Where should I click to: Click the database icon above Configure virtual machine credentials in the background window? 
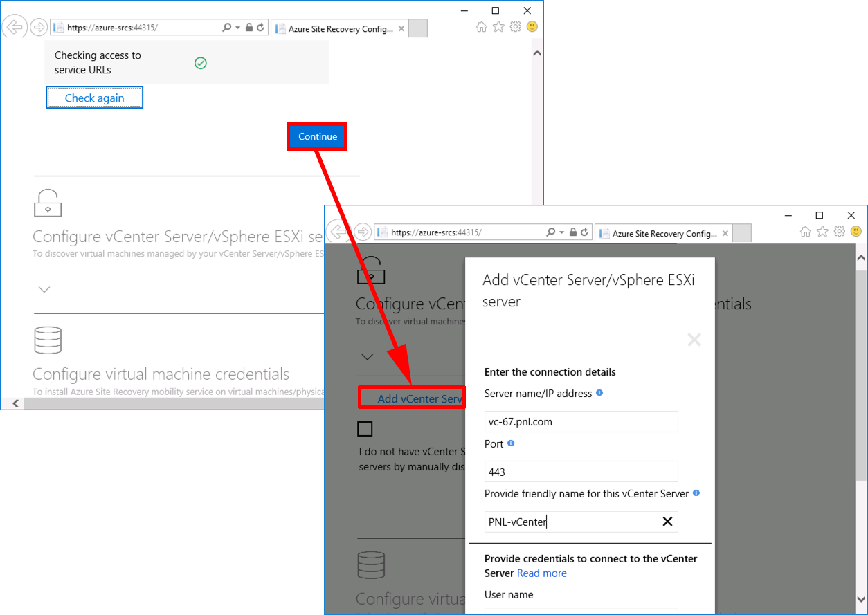coord(48,340)
